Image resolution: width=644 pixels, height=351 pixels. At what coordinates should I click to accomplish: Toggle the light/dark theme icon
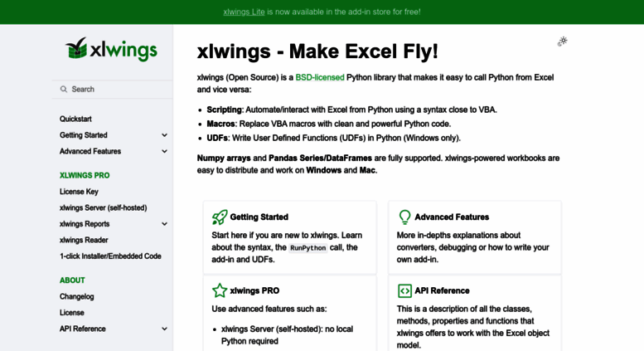tap(563, 41)
